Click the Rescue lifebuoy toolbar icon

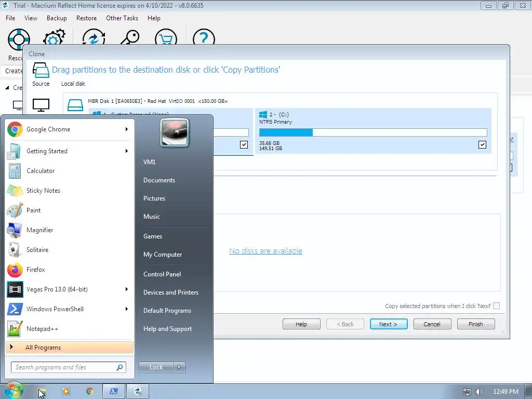coord(19,39)
